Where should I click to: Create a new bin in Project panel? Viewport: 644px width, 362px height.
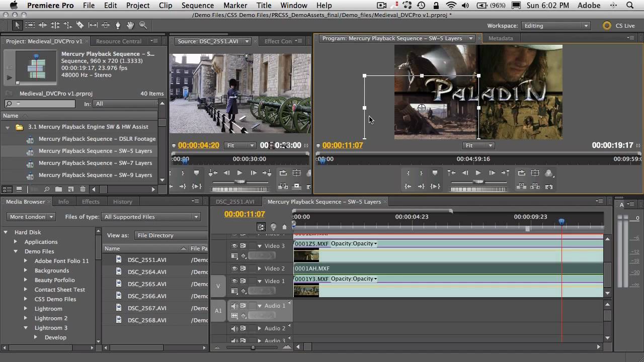(x=58, y=189)
